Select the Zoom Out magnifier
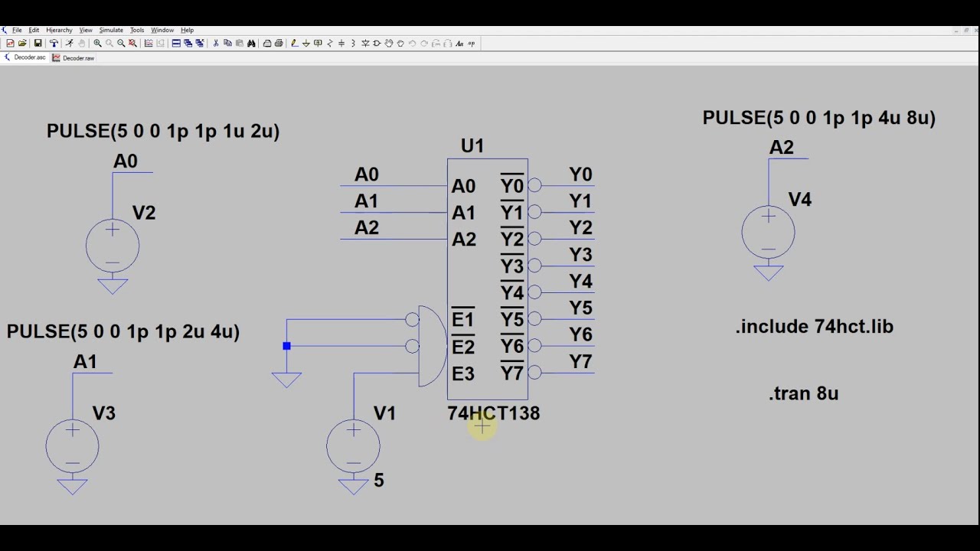The image size is (980, 551). click(121, 44)
